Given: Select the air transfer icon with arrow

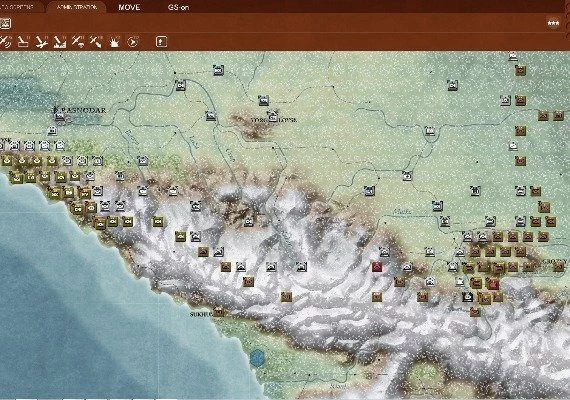Looking at the screenshot, I should [96, 42].
